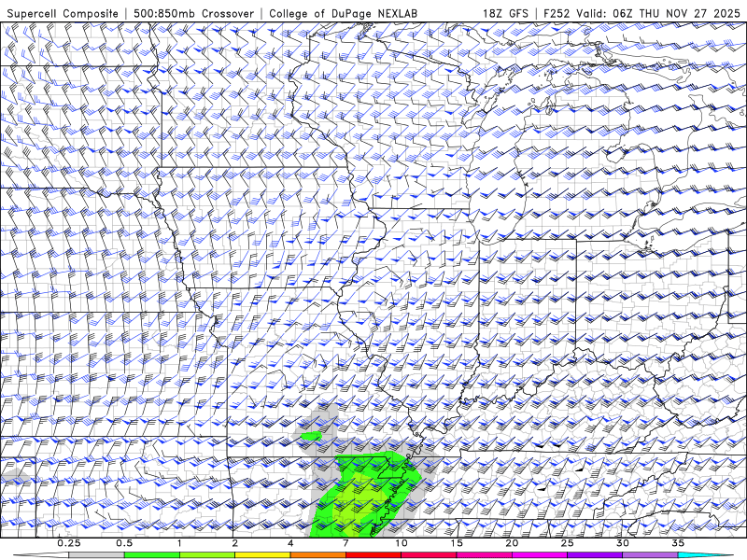
Task: Click the legend value 2
Action: click(235, 543)
